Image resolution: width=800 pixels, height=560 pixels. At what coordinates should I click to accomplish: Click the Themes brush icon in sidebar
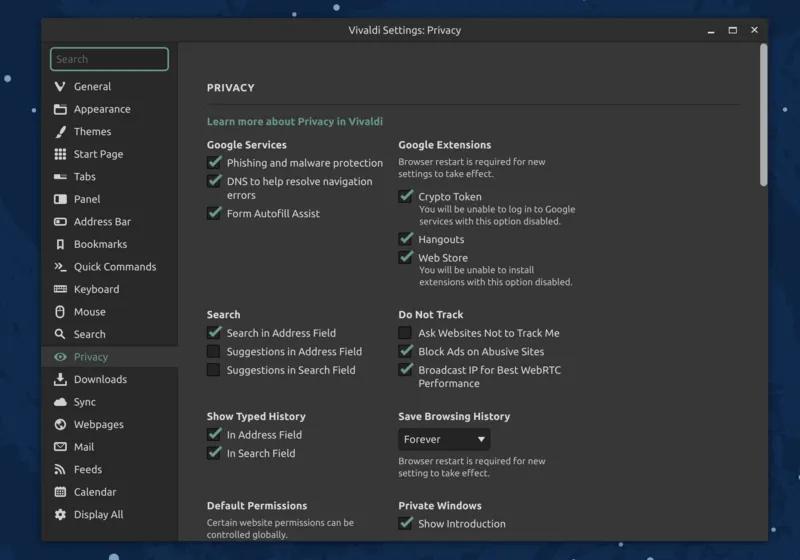click(x=60, y=132)
